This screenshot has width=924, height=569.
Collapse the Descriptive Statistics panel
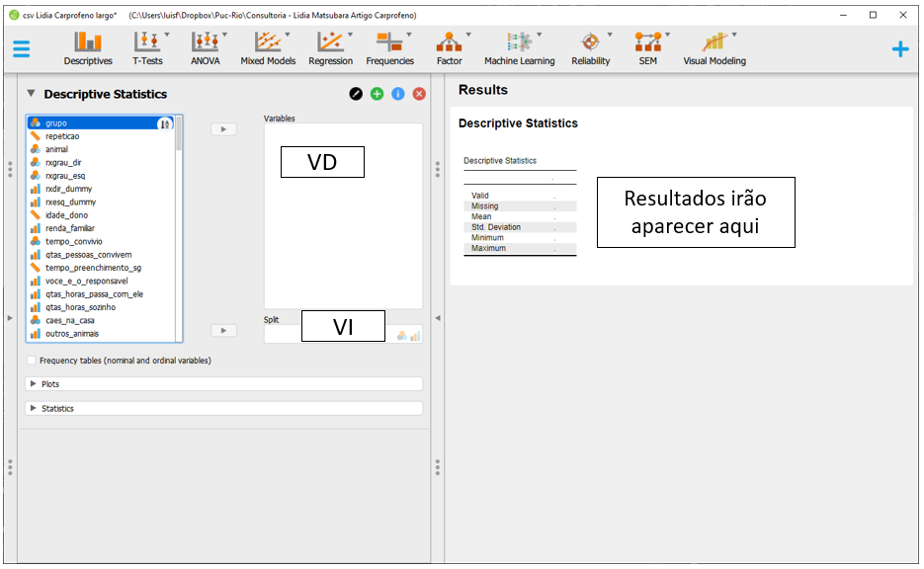(31, 94)
